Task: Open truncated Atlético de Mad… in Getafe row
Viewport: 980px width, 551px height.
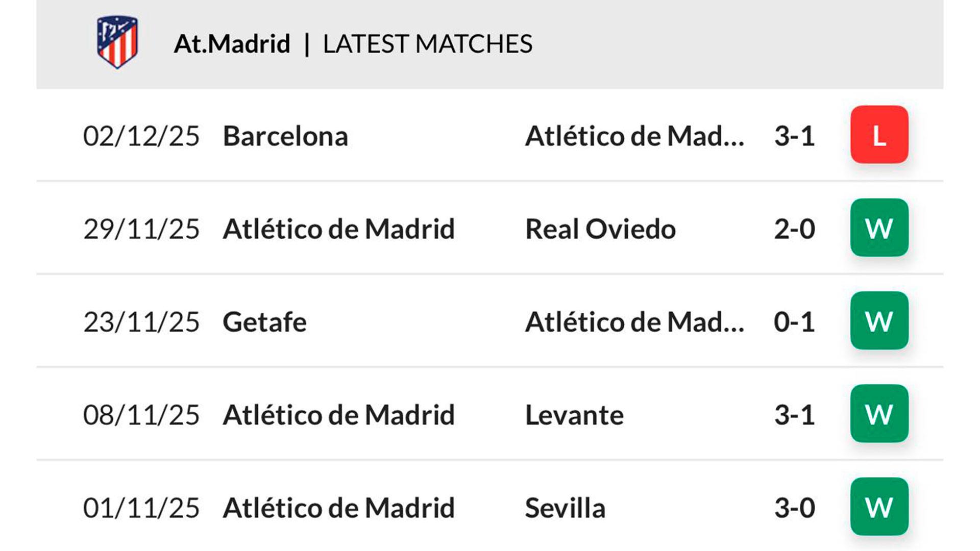Action: pyautogui.click(x=634, y=322)
